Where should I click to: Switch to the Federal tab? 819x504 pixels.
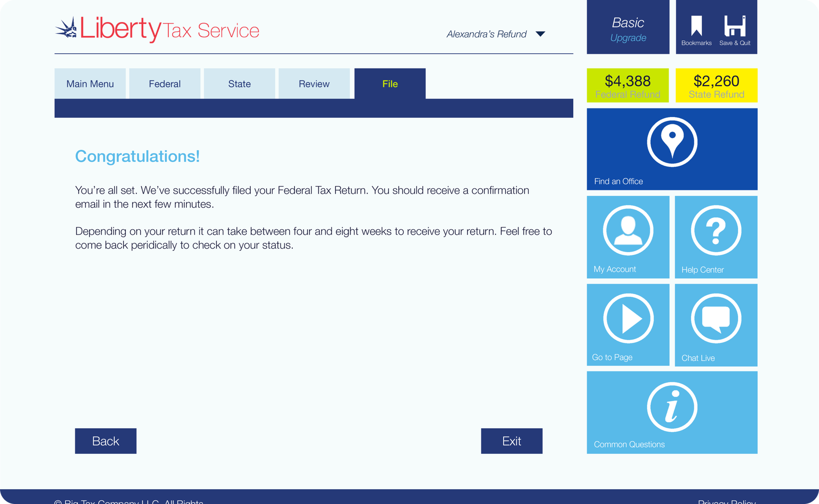point(165,83)
